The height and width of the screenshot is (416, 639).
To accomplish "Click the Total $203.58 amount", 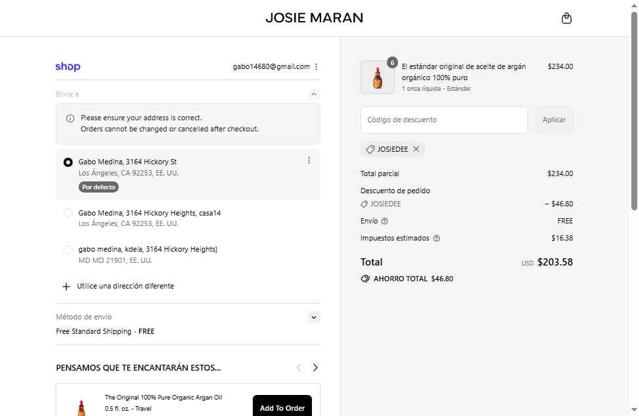I will [555, 262].
